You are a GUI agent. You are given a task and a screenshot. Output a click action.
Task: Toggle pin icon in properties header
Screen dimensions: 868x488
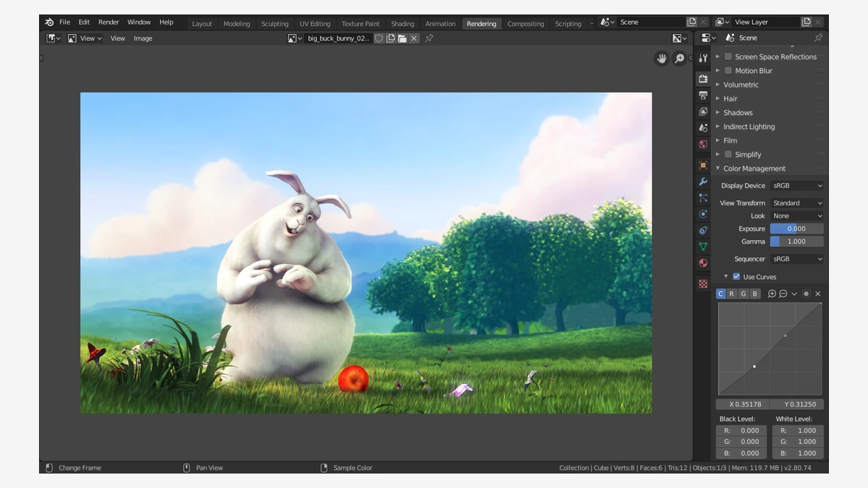click(x=818, y=38)
